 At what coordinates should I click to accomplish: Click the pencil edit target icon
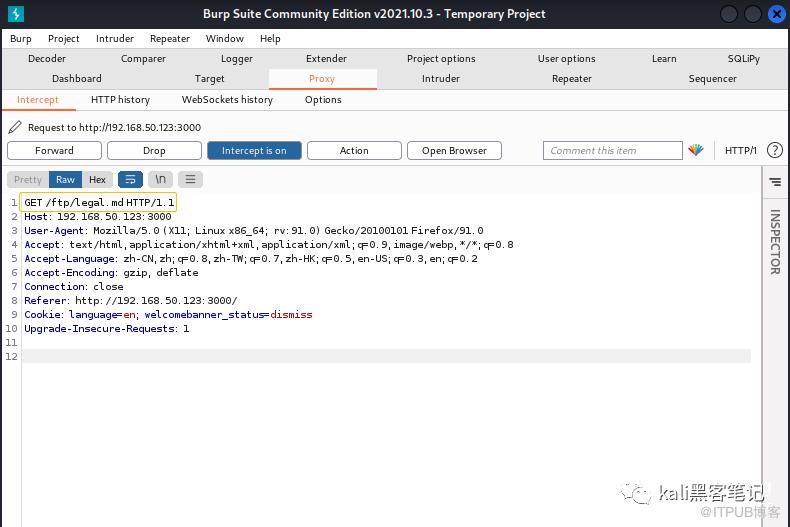15,127
